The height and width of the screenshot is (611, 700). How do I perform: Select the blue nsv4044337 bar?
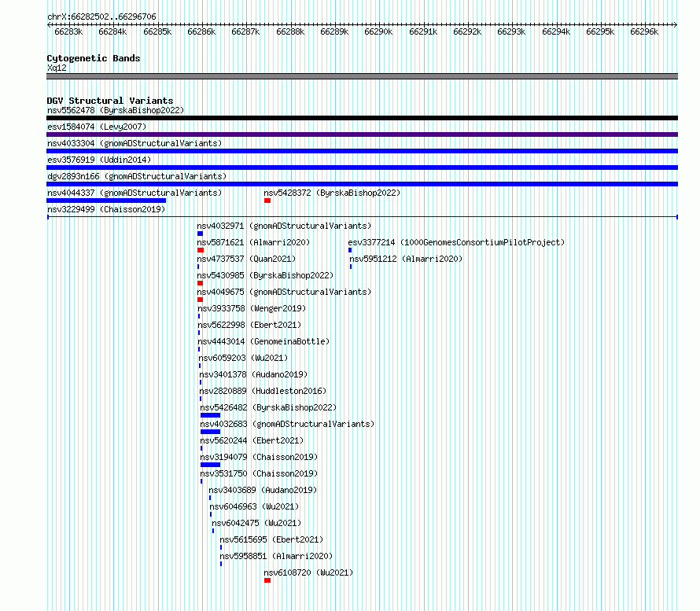point(106,201)
